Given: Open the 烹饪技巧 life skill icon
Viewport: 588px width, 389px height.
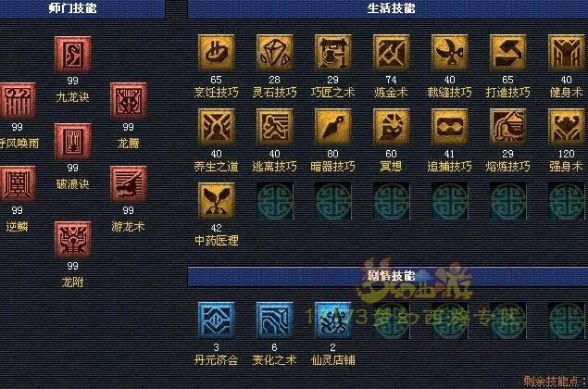Looking at the screenshot, I should tap(217, 53).
